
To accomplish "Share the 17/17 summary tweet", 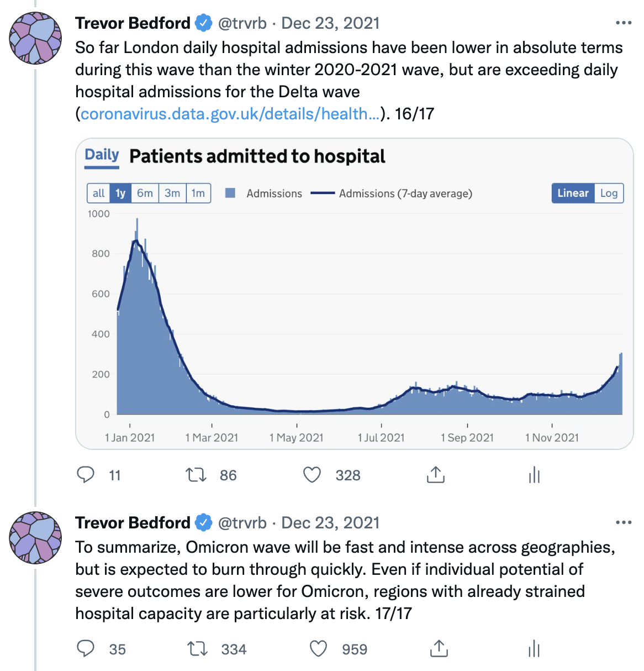I will click(x=439, y=649).
